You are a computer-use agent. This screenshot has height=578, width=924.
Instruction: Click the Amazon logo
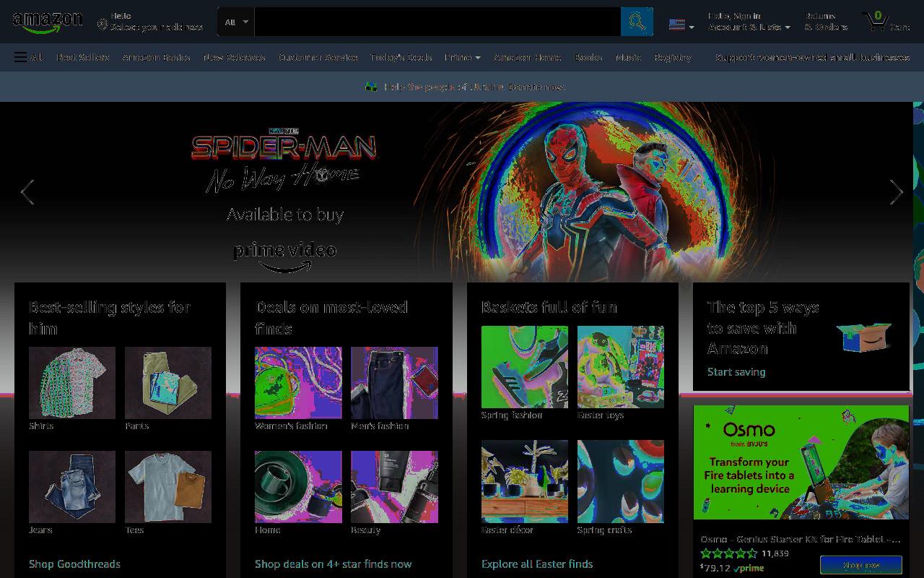click(x=48, y=22)
